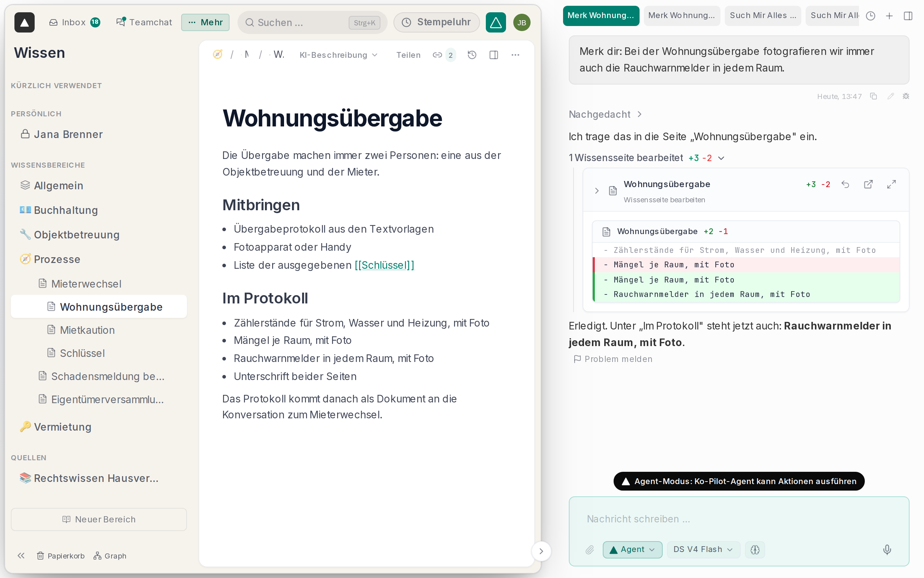Image resolution: width=924 pixels, height=578 pixels.
Task: Start voice input with microphone
Action: [x=887, y=550]
